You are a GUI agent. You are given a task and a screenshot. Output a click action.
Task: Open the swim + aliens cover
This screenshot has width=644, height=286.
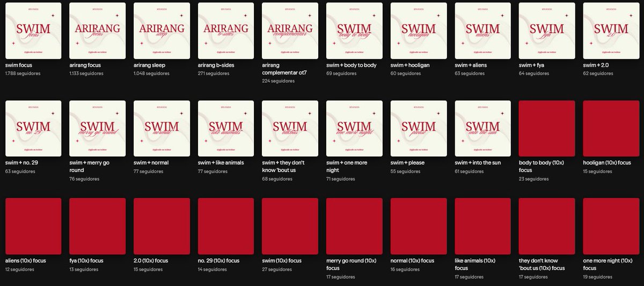482,31
